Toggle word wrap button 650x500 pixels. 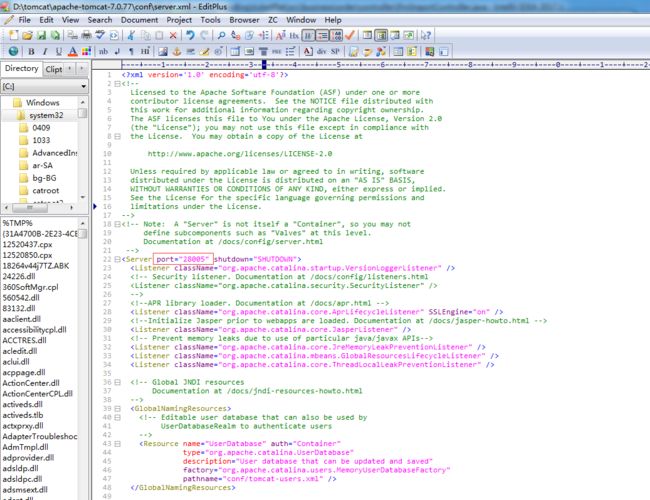pyautogui.click(x=308, y=35)
